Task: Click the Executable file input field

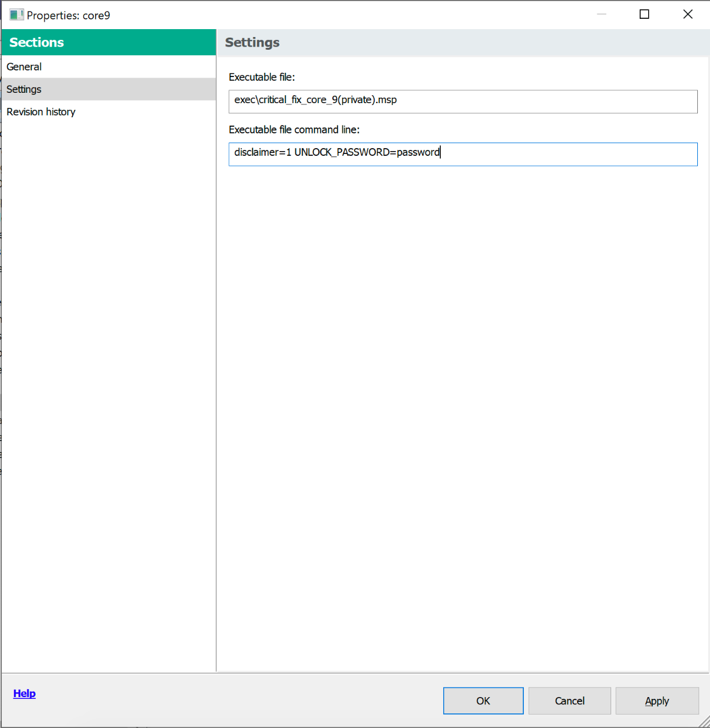Action: tap(463, 101)
